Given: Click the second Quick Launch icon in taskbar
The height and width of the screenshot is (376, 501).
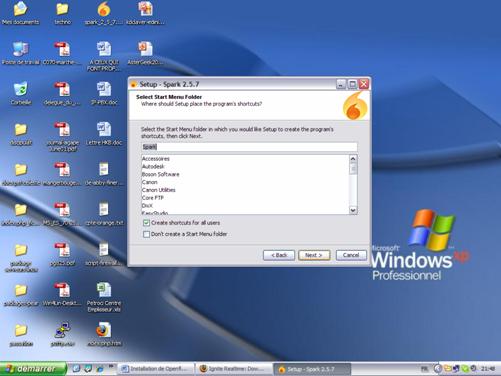Looking at the screenshot, I should [x=88, y=368].
